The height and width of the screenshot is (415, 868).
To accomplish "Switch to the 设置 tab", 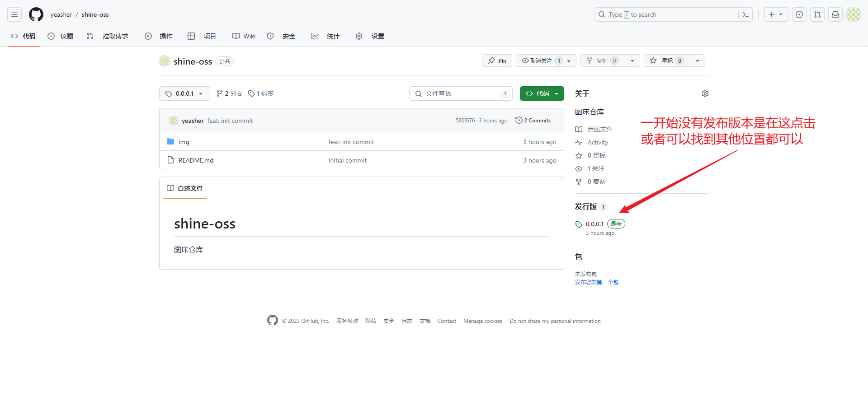I will tap(370, 36).
